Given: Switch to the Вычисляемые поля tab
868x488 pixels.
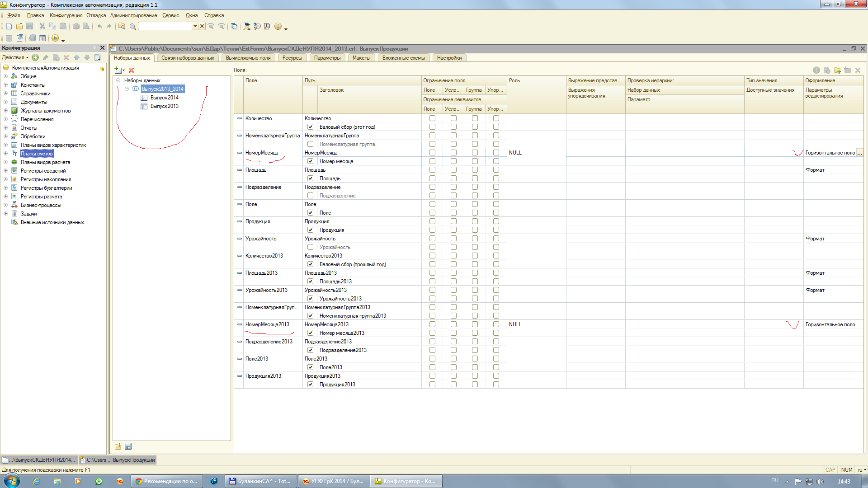Looking at the screenshot, I should (x=248, y=58).
